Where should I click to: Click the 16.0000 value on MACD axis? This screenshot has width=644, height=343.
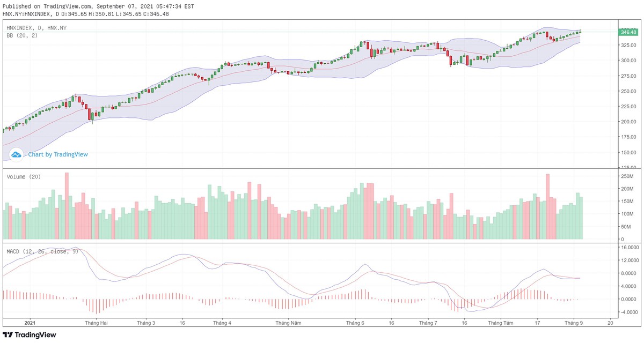click(x=627, y=248)
